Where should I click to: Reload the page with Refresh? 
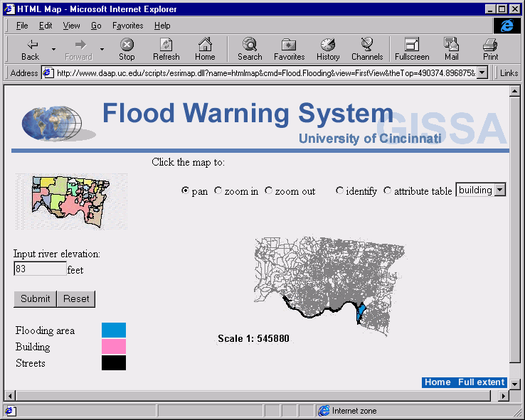pyautogui.click(x=166, y=49)
